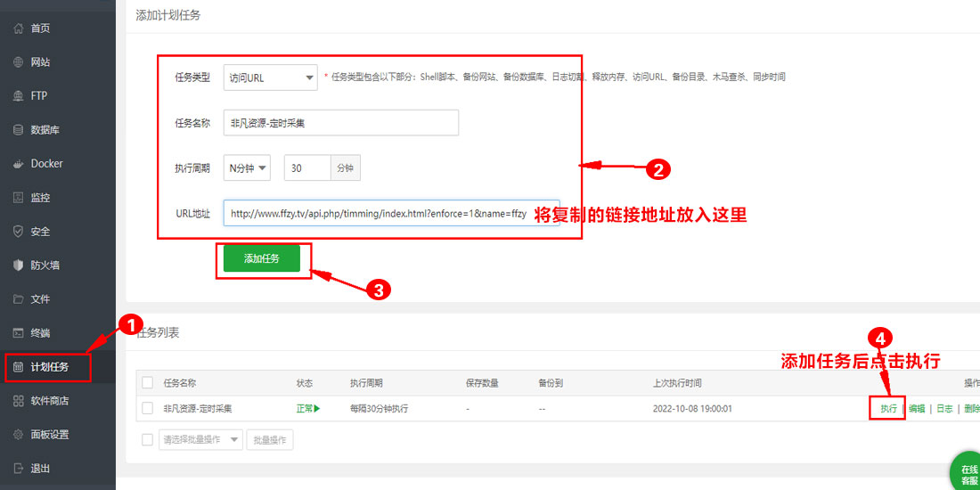Click the FTP monitor icon

(19, 96)
